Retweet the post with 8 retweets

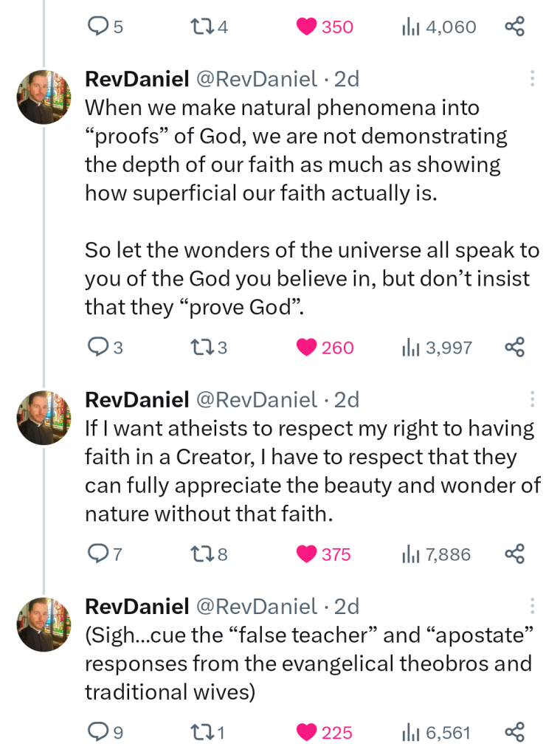[201, 554]
